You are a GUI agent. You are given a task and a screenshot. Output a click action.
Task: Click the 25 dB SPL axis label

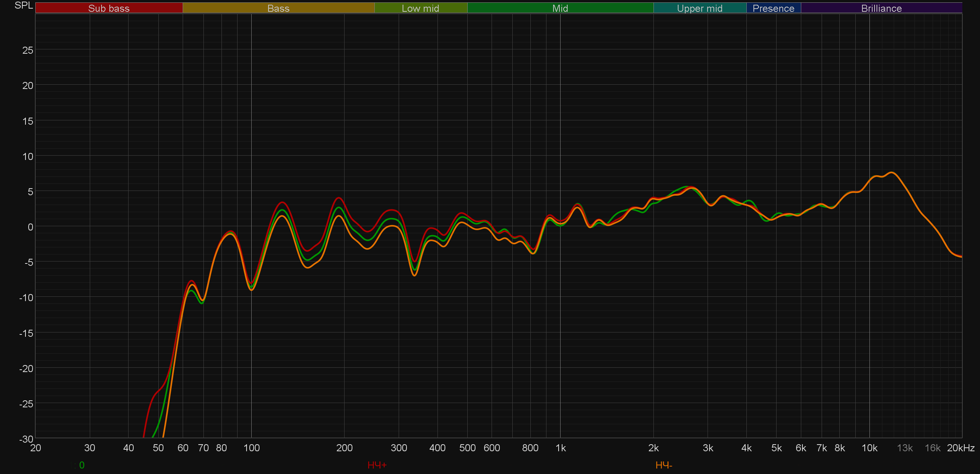coord(27,50)
